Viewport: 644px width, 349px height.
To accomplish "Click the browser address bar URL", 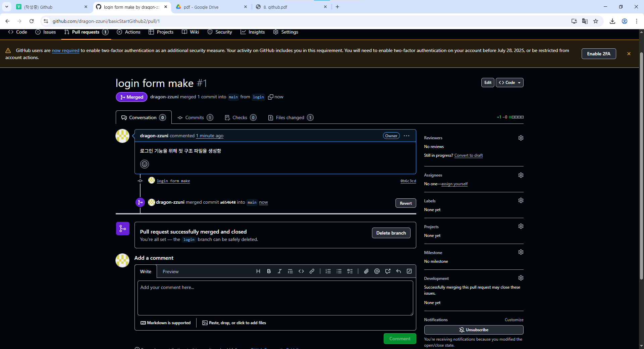I will tap(106, 21).
